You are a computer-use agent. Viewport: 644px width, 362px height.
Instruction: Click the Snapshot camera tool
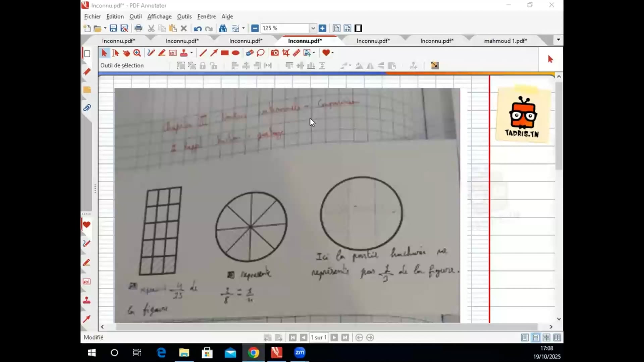[275, 53]
